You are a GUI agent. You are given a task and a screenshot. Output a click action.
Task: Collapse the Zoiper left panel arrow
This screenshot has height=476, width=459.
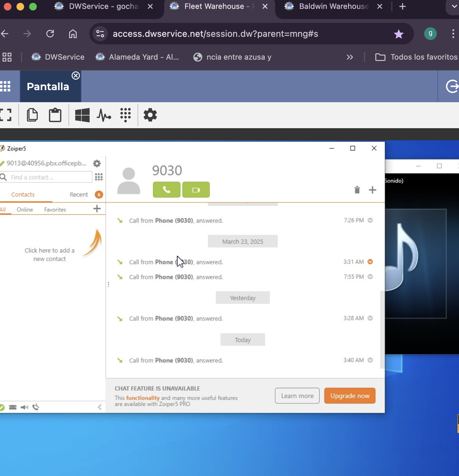click(100, 407)
